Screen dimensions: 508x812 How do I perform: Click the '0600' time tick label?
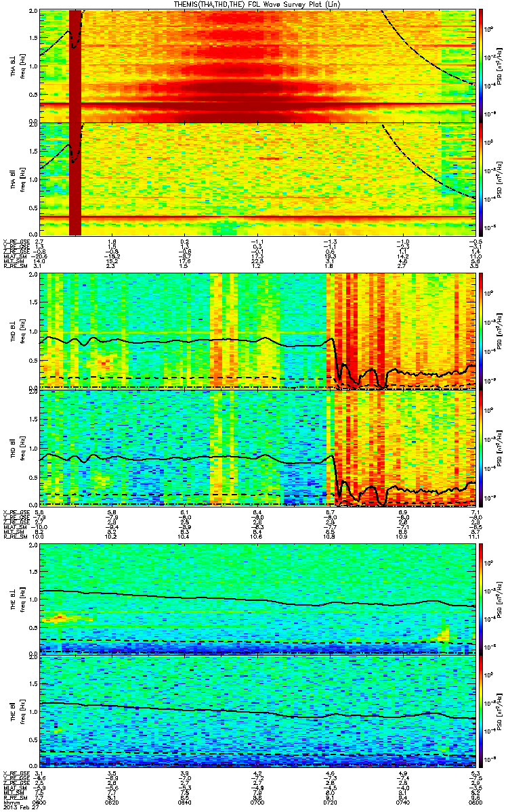click(x=39, y=803)
